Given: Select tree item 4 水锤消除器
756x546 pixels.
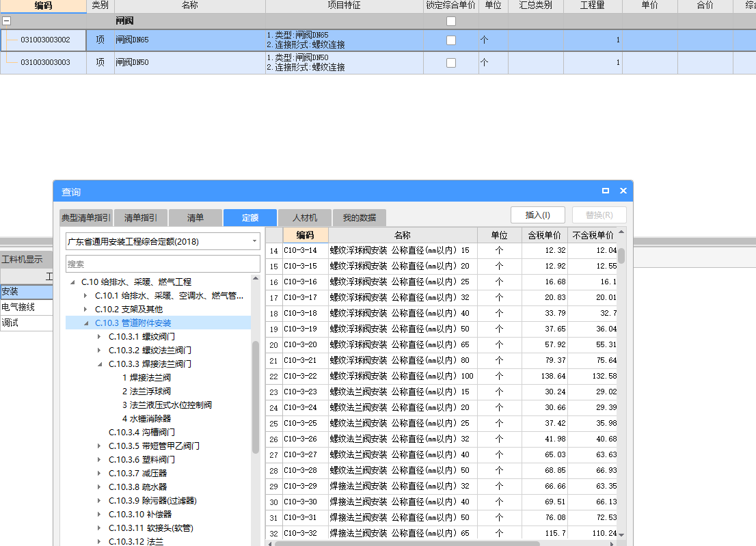Looking at the screenshot, I should point(146,418).
